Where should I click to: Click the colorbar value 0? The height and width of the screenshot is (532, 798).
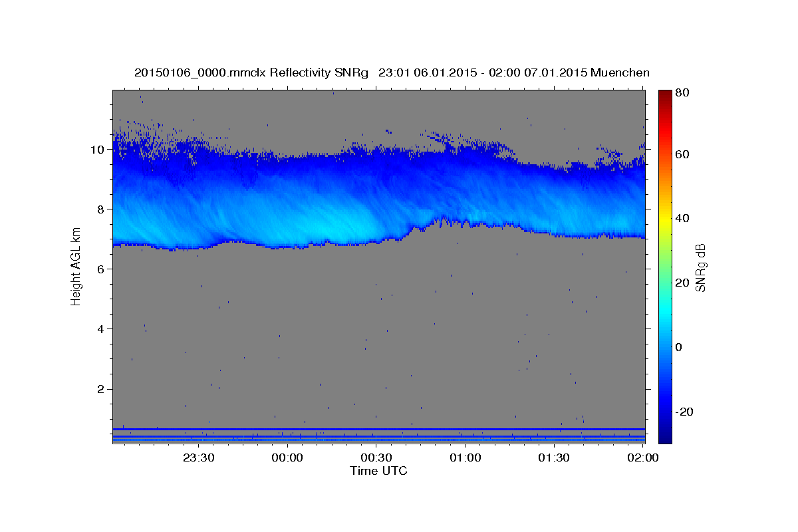pyautogui.click(x=679, y=347)
